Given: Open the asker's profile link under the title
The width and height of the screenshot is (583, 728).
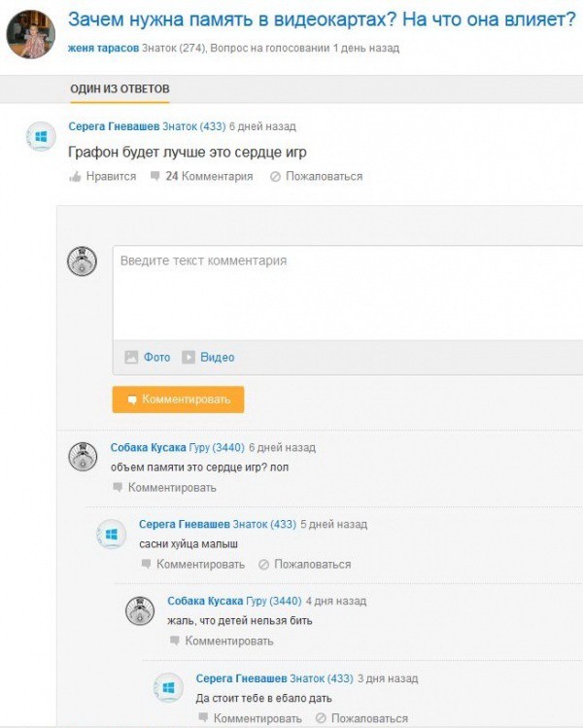Looking at the screenshot, I should (x=104, y=48).
